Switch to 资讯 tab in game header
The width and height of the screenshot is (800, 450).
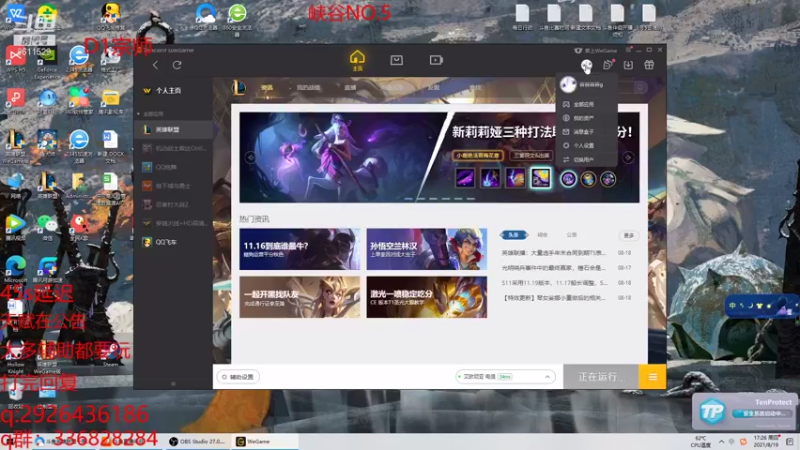tap(267, 88)
